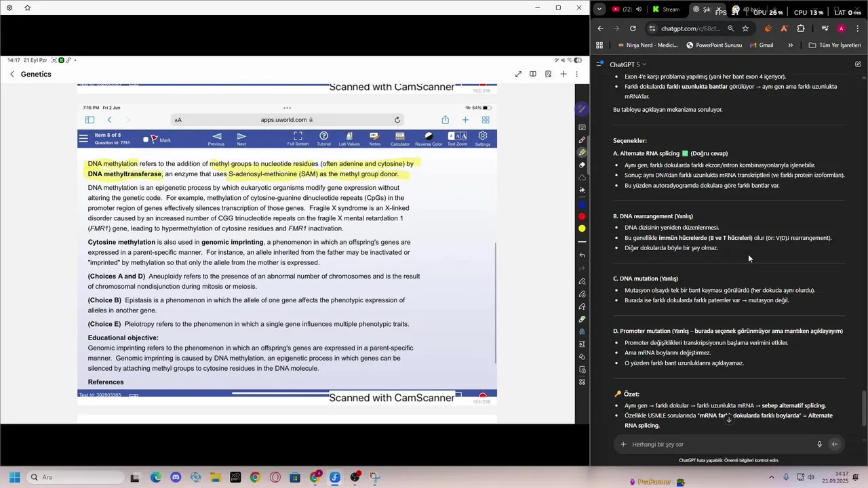The width and height of the screenshot is (868, 488).
Task: Bookmark this page with star icon
Action: [x=745, y=28]
